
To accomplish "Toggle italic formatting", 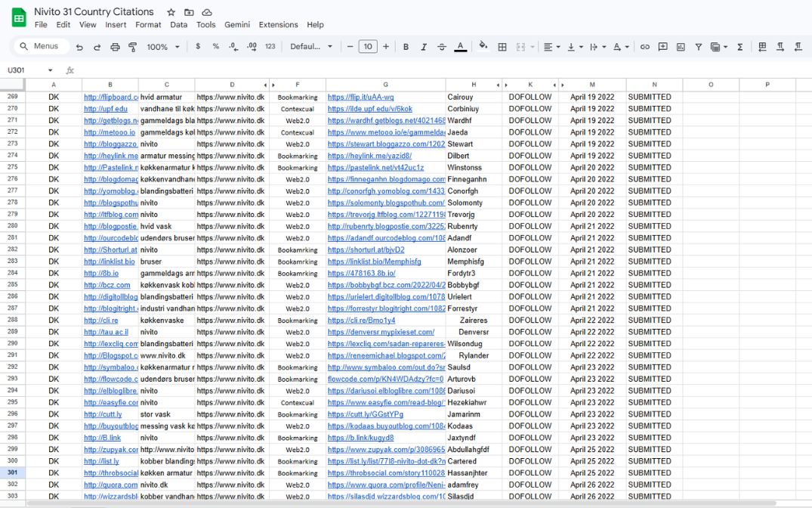I will click(x=424, y=47).
